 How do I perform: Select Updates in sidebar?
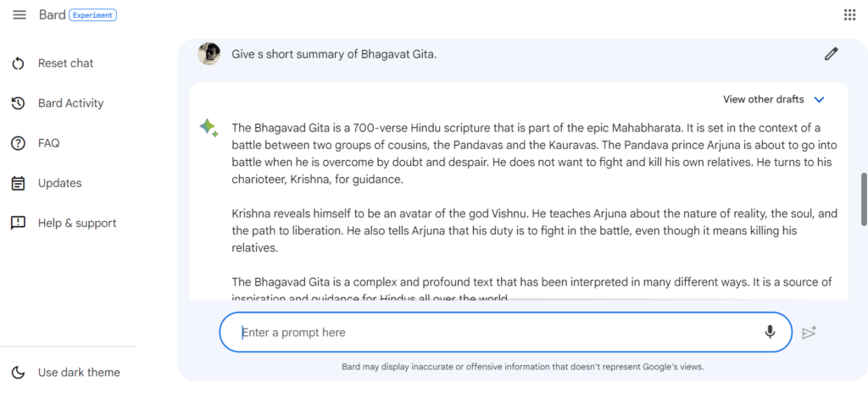point(60,183)
